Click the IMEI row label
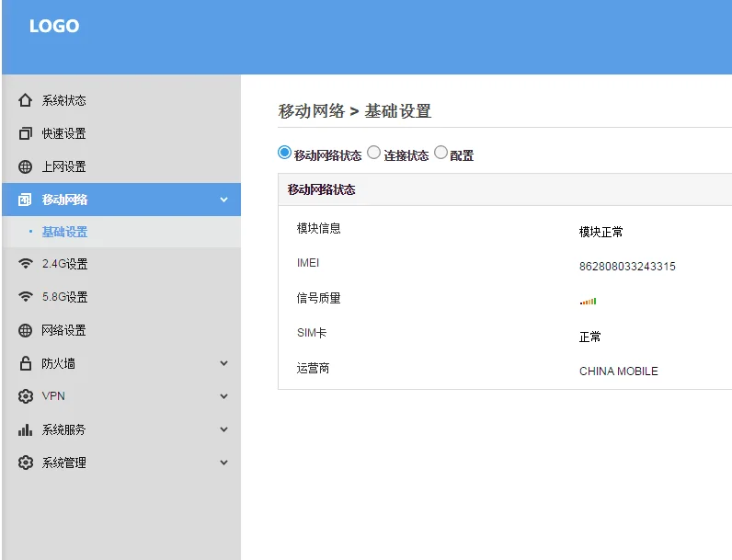The height and width of the screenshot is (560, 732). [308, 263]
